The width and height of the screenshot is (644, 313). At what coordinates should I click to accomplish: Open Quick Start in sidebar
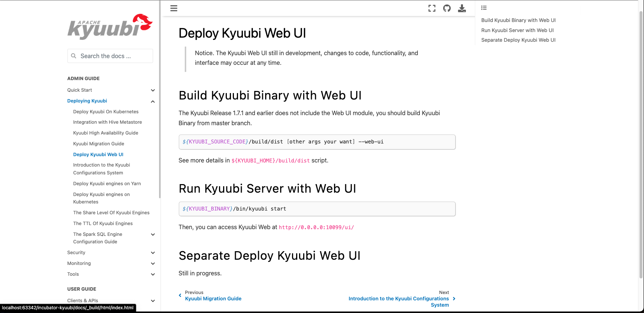pos(80,90)
